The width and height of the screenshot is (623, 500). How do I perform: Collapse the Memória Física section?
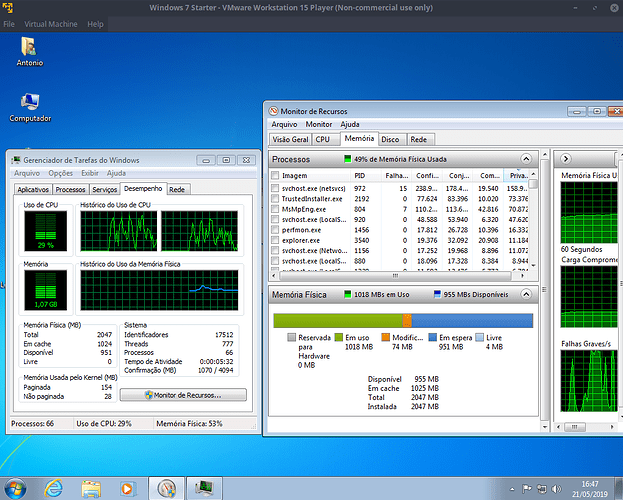[526, 294]
